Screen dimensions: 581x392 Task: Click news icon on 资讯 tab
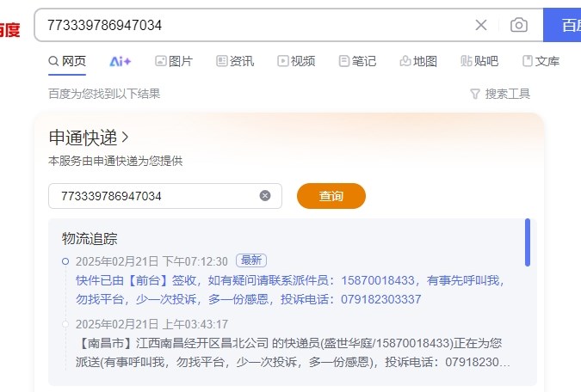coord(221,61)
